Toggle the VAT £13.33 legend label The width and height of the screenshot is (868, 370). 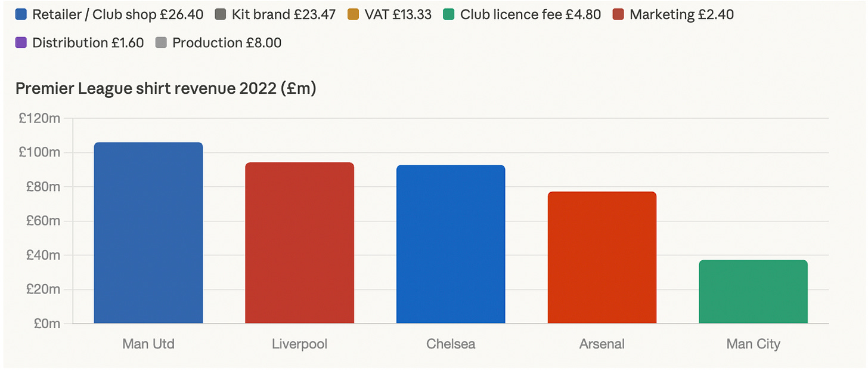pyautogui.click(x=398, y=14)
